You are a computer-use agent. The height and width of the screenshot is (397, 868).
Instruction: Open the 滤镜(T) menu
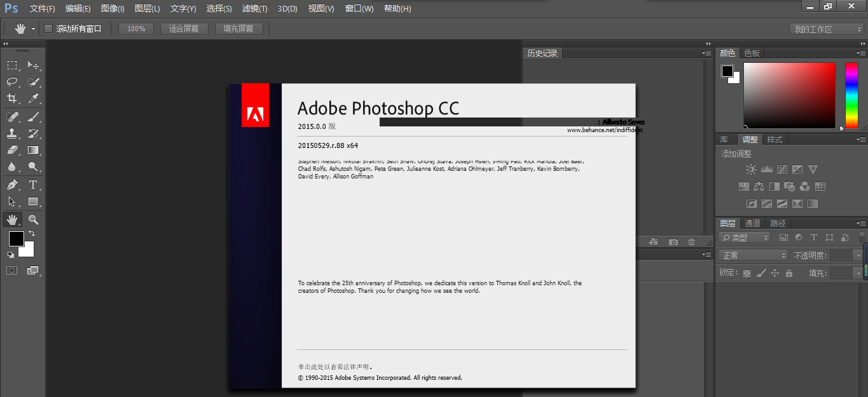255,9
